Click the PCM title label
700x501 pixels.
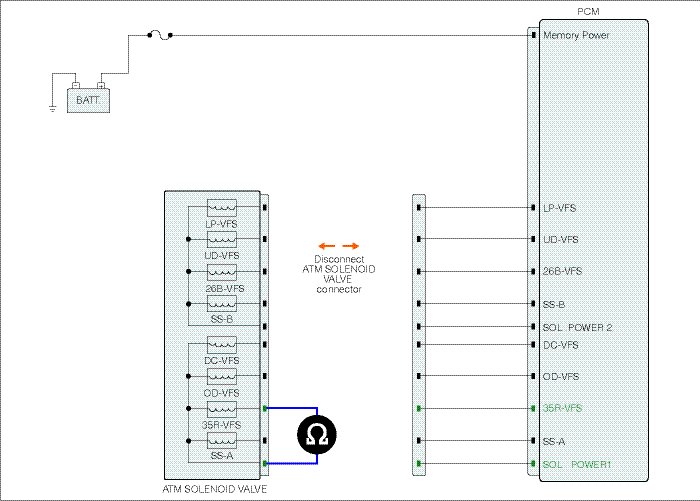coord(588,12)
